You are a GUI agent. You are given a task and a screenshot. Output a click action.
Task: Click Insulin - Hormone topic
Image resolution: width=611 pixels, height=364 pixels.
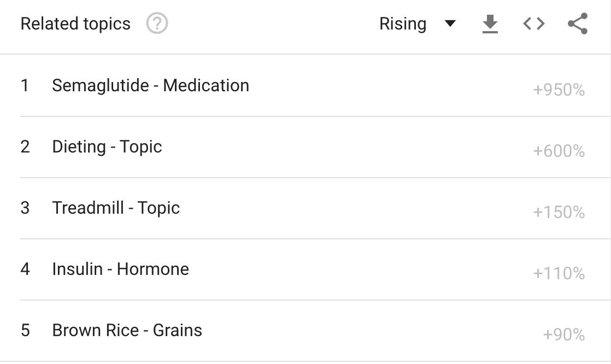click(x=120, y=269)
